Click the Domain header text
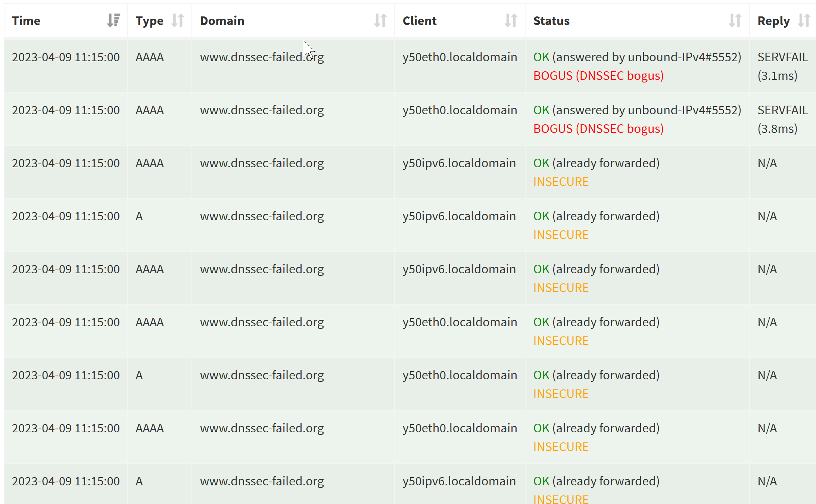 [222, 21]
